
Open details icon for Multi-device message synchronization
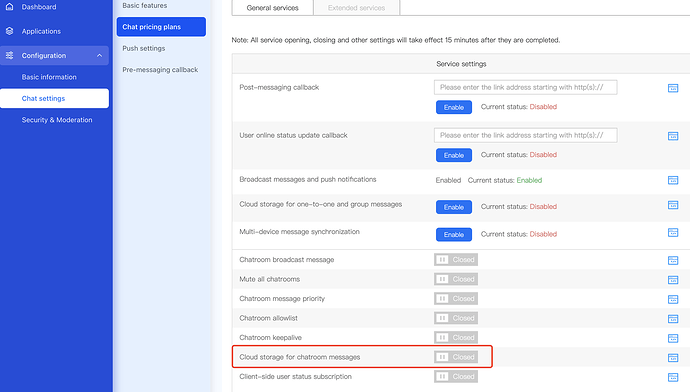coord(673,232)
